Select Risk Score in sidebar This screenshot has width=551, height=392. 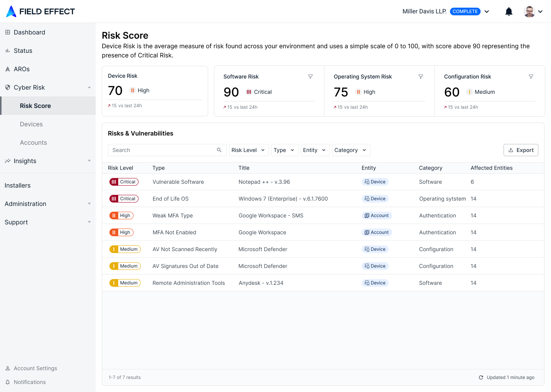[48, 106]
